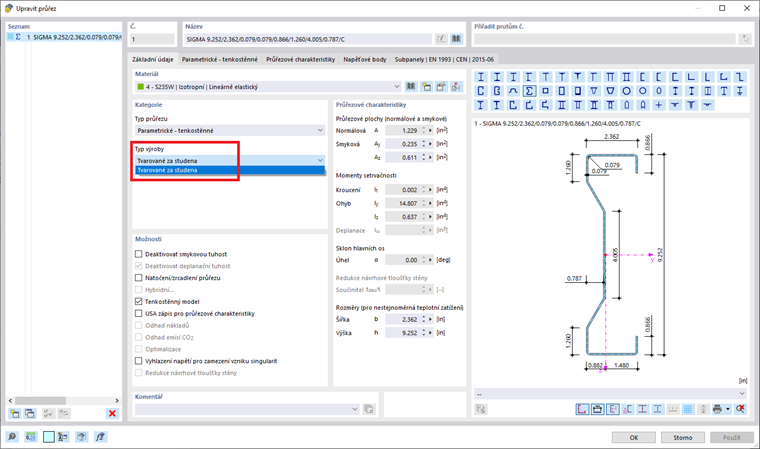Click the print section graphic icon
This screenshot has height=449, width=760.
tap(717, 409)
